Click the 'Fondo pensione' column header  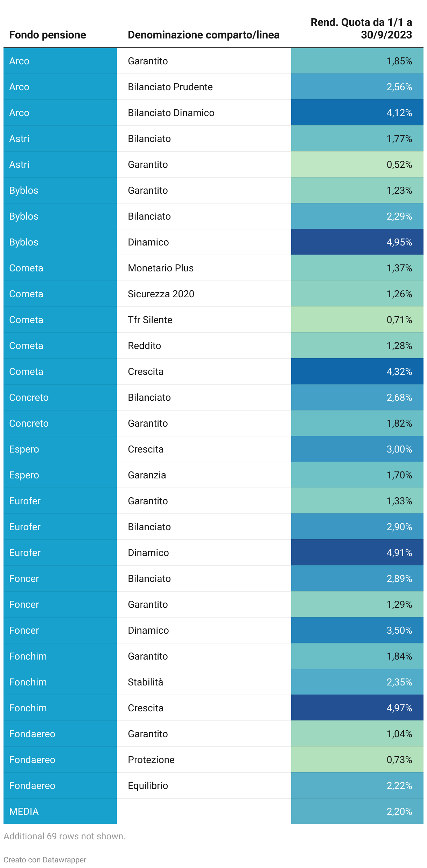point(48,35)
